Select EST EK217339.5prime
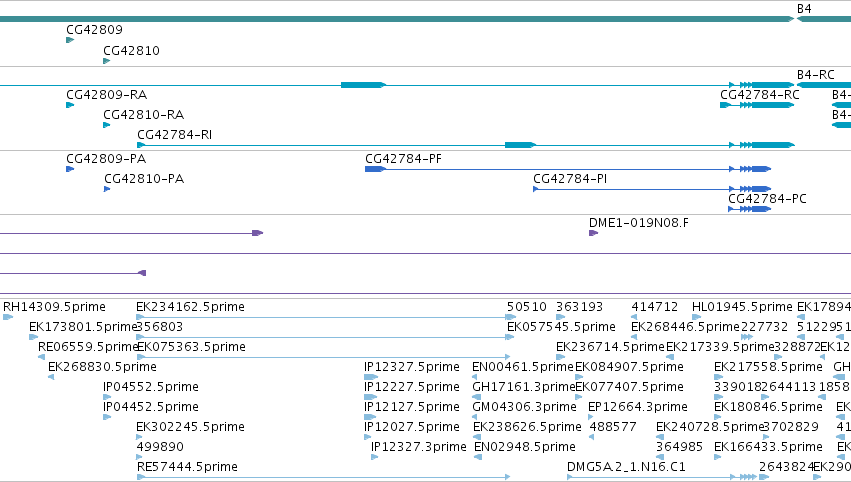This screenshot has height=482, width=851. tap(720, 347)
